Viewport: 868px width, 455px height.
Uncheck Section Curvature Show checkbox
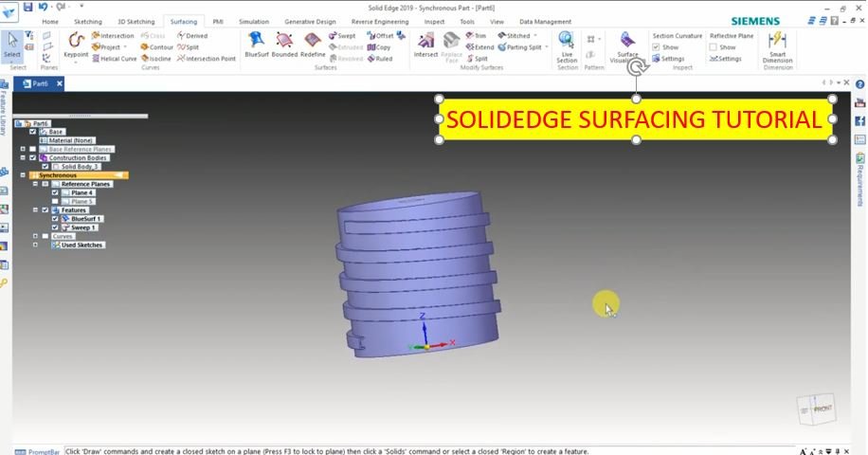(x=656, y=47)
